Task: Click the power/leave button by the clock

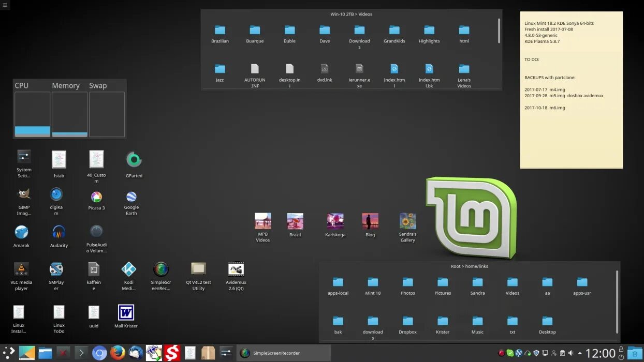Action: point(621,357)
